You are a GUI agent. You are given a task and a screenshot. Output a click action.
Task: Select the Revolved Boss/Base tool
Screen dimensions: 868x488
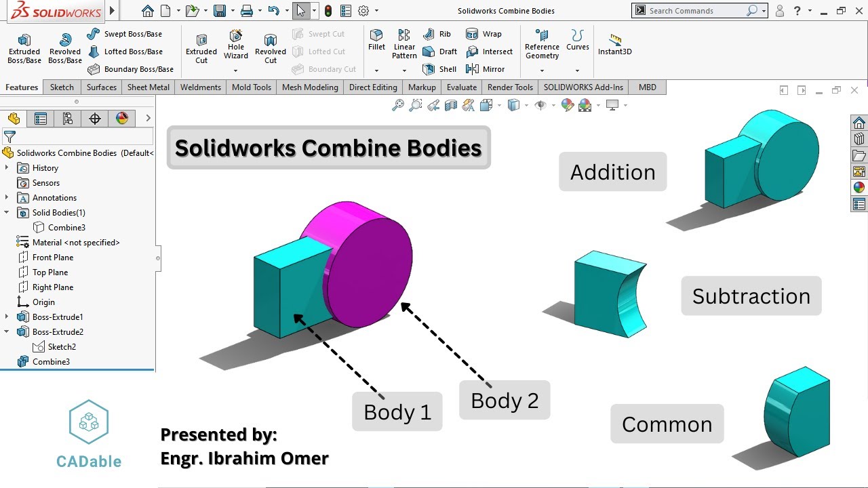click(65, 49)
